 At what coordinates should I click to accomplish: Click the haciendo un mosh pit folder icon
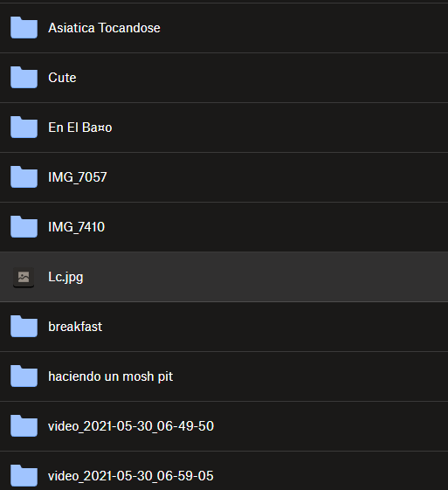pos(24,376)
